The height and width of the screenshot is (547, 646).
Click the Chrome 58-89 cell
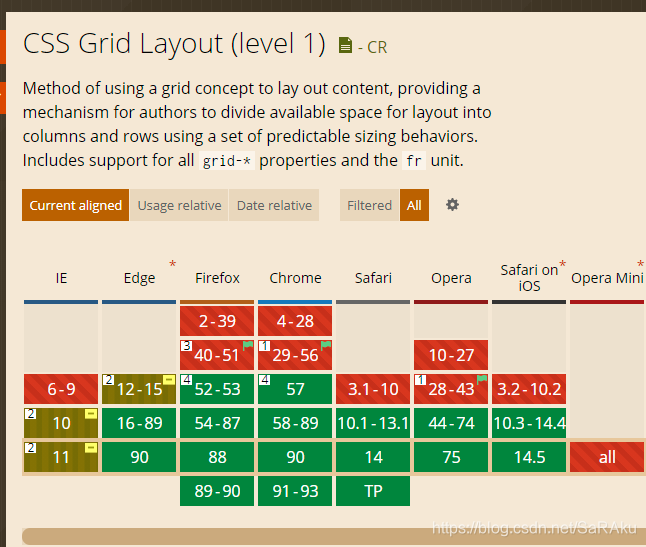click(295, 423)
